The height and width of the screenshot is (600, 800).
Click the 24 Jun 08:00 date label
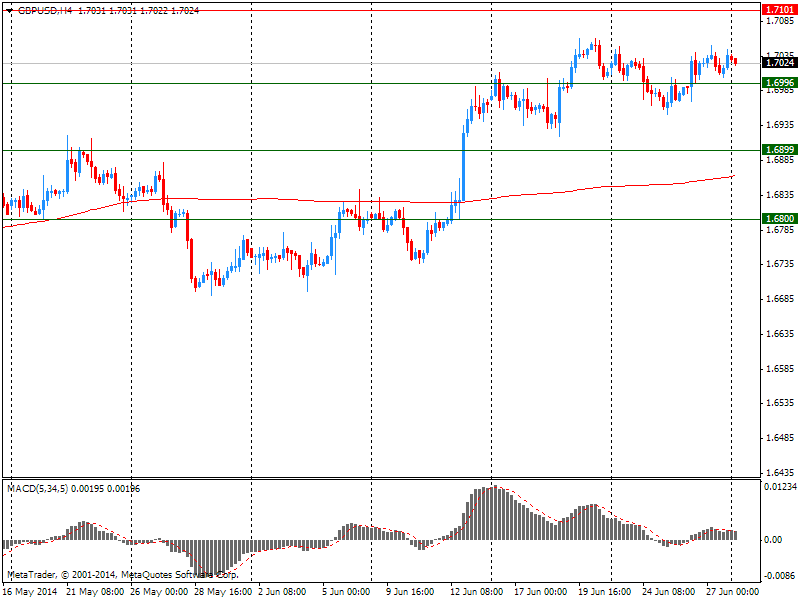pyautogui.click(x=668, y=592)
